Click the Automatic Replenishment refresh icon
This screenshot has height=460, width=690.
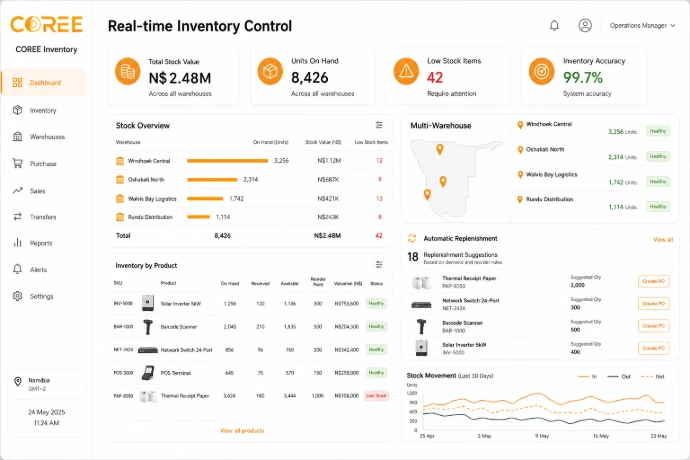click(412, 238)
